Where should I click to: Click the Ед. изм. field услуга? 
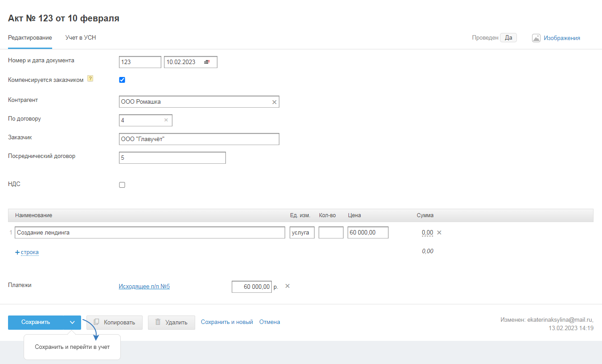[x=302, y=233]
